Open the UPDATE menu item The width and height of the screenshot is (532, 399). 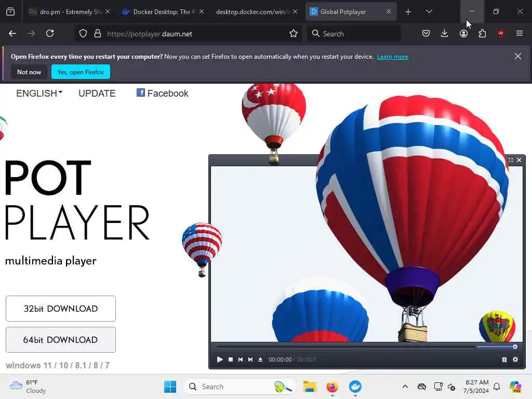pos(97,94)
